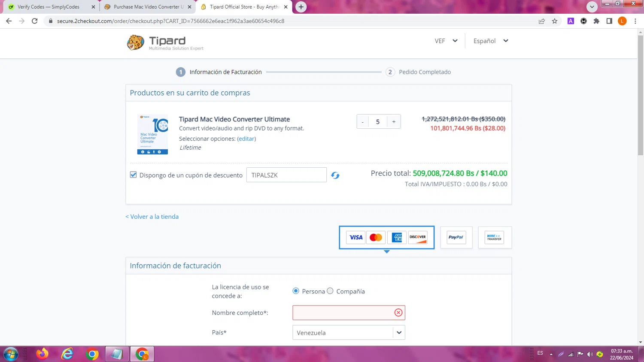Open the Español language dropdown

point(491,41)
